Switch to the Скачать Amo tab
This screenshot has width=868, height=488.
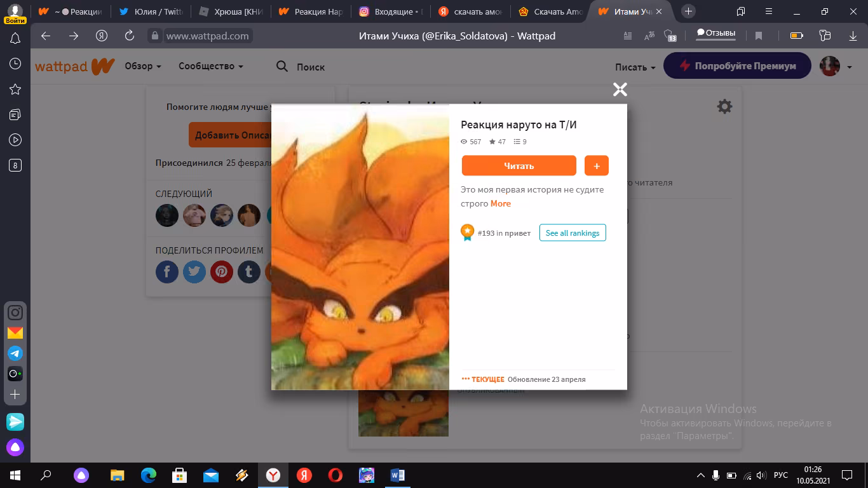550,11
